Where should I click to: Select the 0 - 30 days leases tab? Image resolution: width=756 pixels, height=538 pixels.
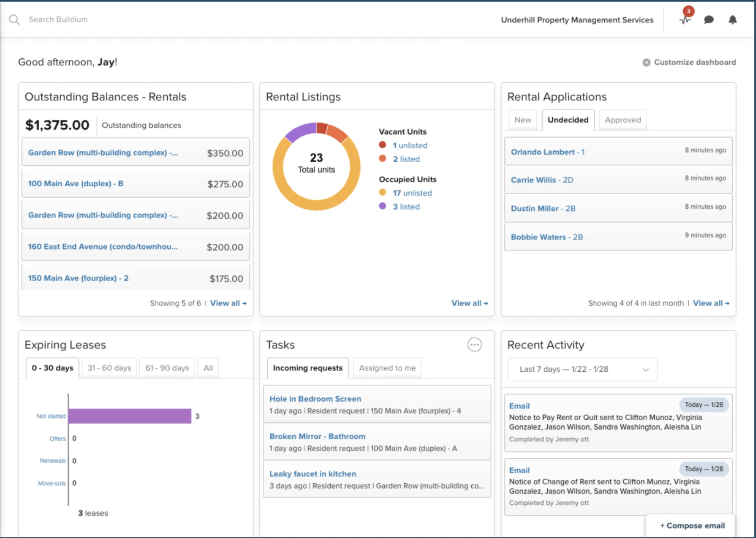[x=52, y=368]
